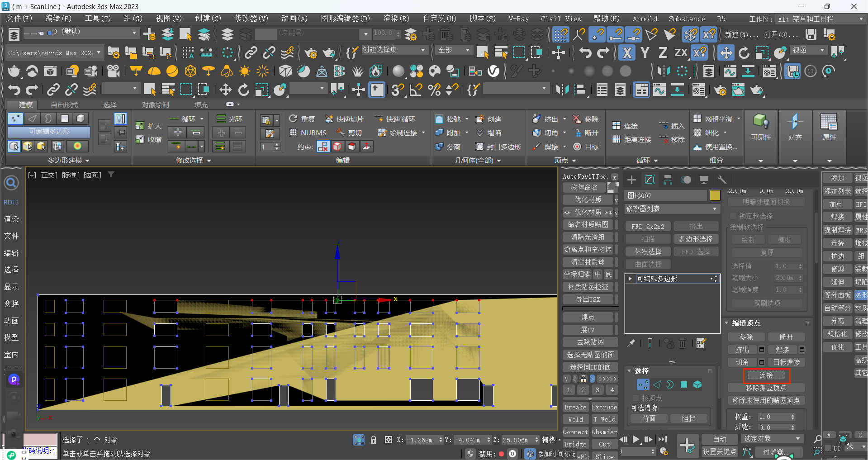The image size is (868, 460).
Task: Click the viewport filter funnel icon
Action: point(111,175)
